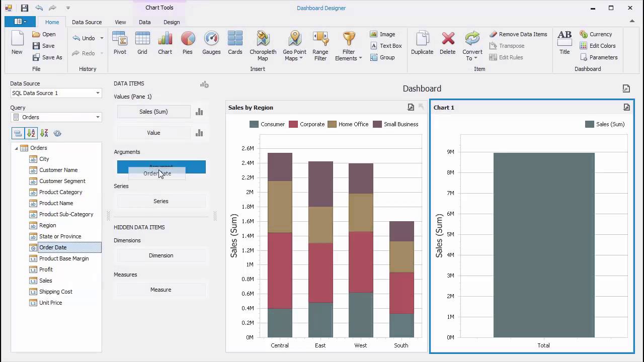
Task: Select the Series placeholder
Action: pyautogui.click(x=161, y=201)
